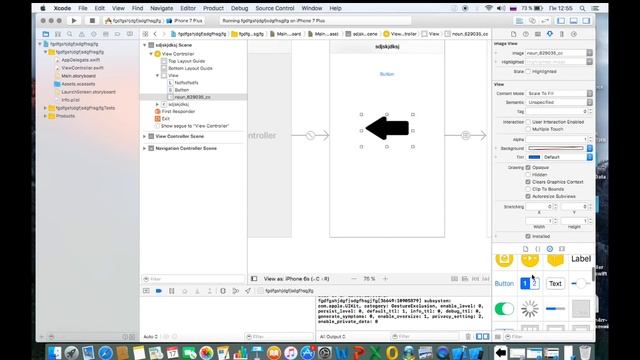The width and height of the screenshot is (640, 360).
Task: Select First Responder in outline
Action: [x=178, y=111]
